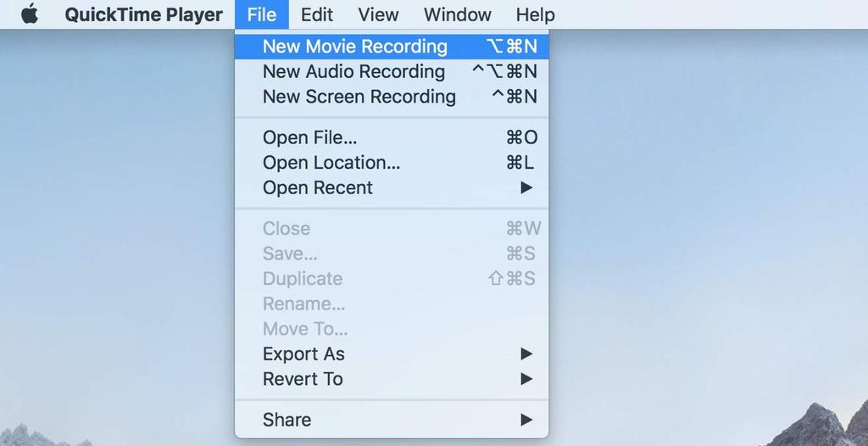This screenshot has height=446, width=868.
Task: Open the Edit menu
Action: point(317,14)
